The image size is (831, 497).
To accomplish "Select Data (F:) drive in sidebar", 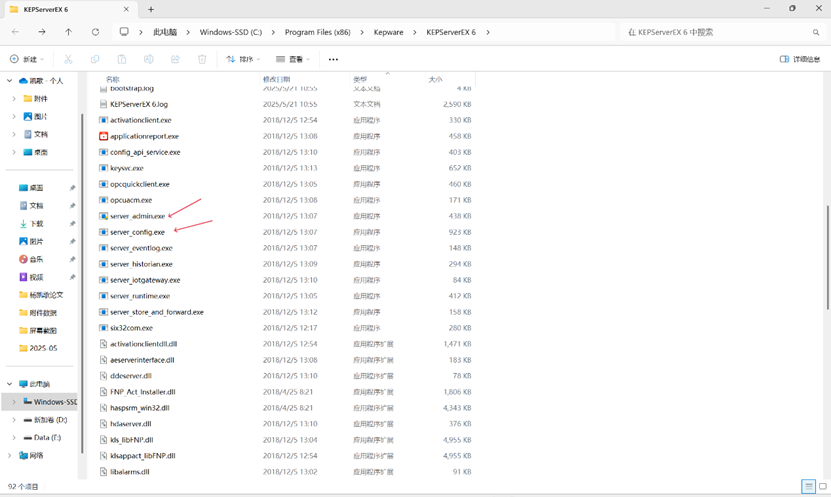I will coord(42,438).
